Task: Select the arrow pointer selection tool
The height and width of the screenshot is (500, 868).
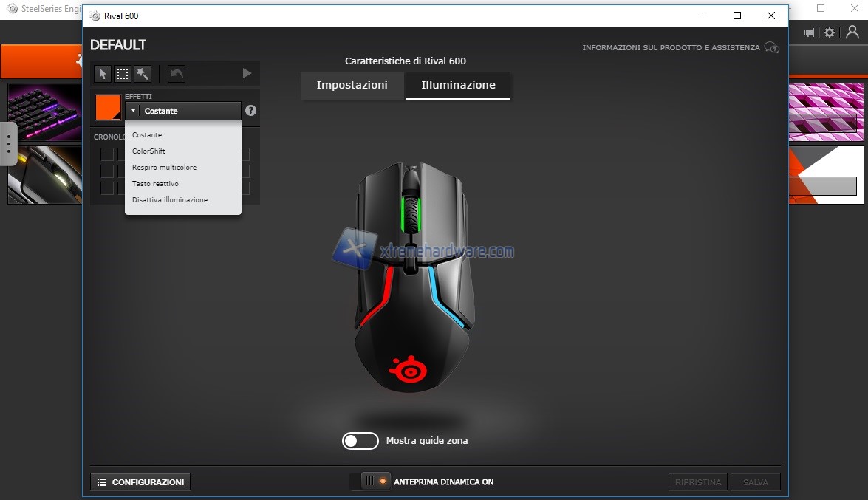Action: pyautogui.click(x=103, y=74)
